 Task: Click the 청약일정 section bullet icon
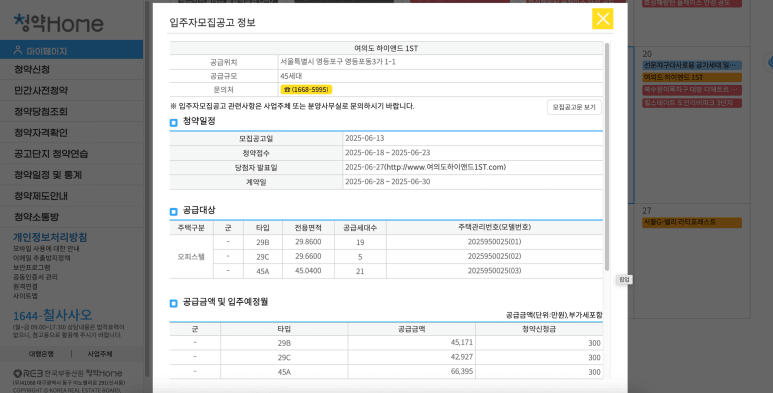tap(174, 122)
